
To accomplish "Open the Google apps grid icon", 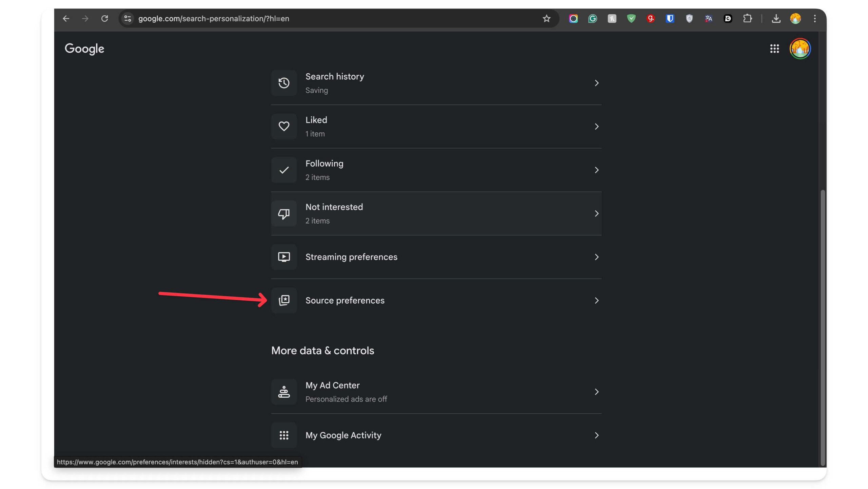I will [774, 49].
